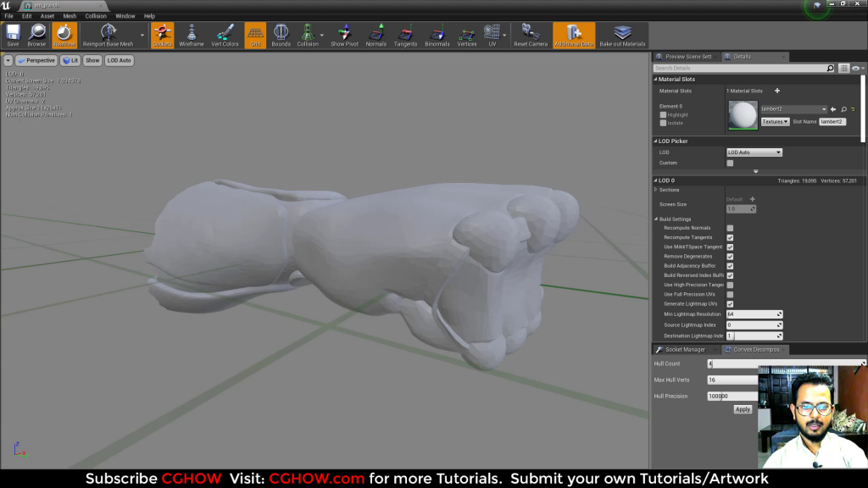Enable Wireframe viewport mode
This screenshot has height=488, width=868.
coord(192,35)
